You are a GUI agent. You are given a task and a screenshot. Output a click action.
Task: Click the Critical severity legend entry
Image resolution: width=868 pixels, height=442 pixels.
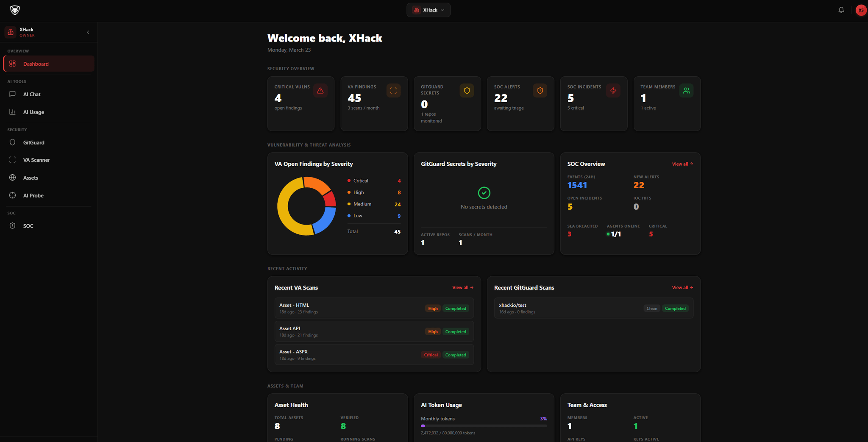pos(374,181)
